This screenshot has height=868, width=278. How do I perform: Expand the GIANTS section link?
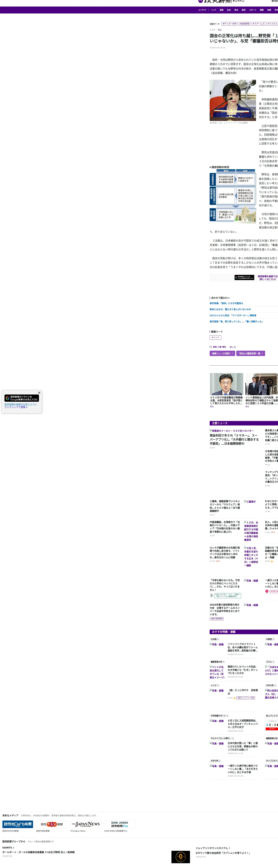pyautogui.click(x=8, y=848)
